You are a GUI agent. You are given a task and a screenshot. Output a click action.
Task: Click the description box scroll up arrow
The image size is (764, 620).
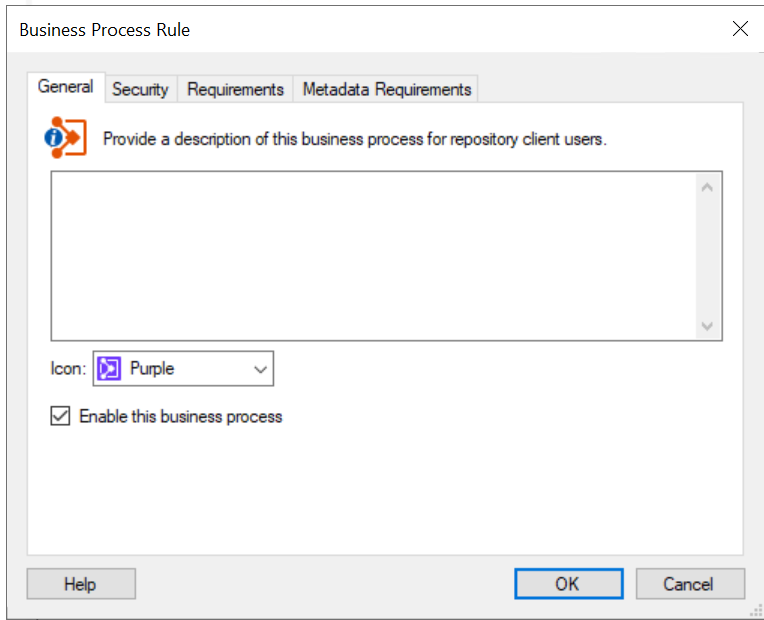pos(707,187)
